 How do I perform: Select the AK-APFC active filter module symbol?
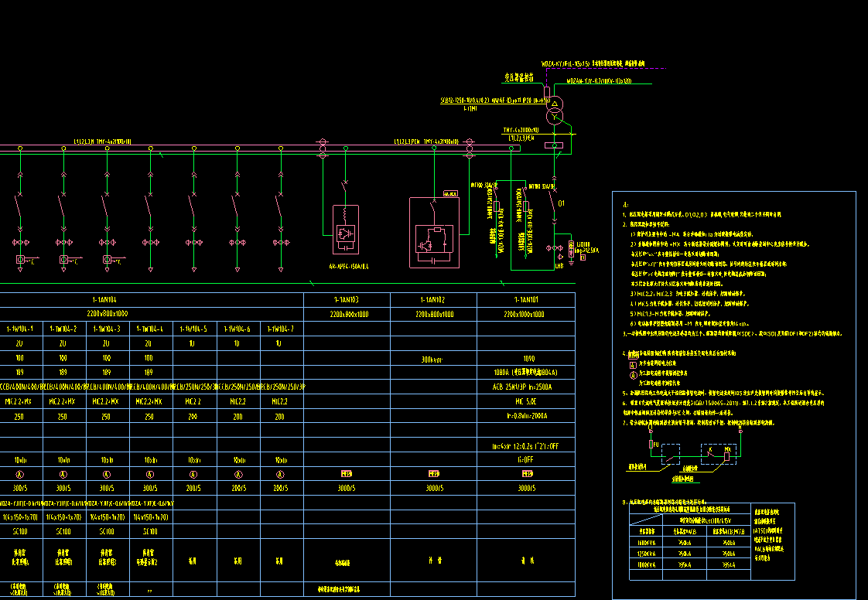[x=344, y=230]
